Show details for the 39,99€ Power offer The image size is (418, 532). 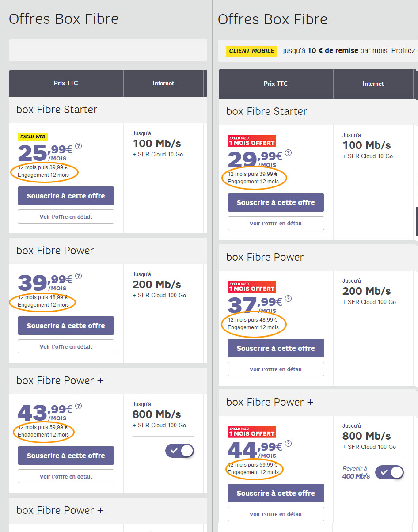(x=66, y=346)
